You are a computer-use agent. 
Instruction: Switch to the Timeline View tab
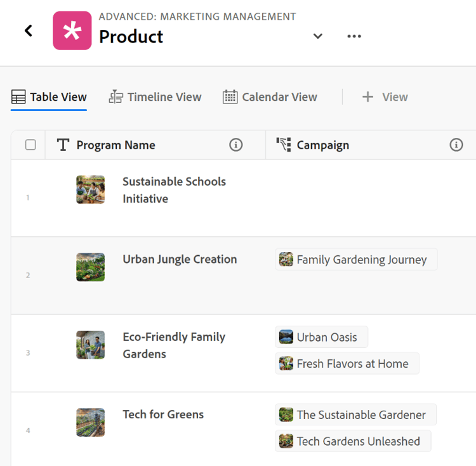pyautogui.click(x=155, y=97)
